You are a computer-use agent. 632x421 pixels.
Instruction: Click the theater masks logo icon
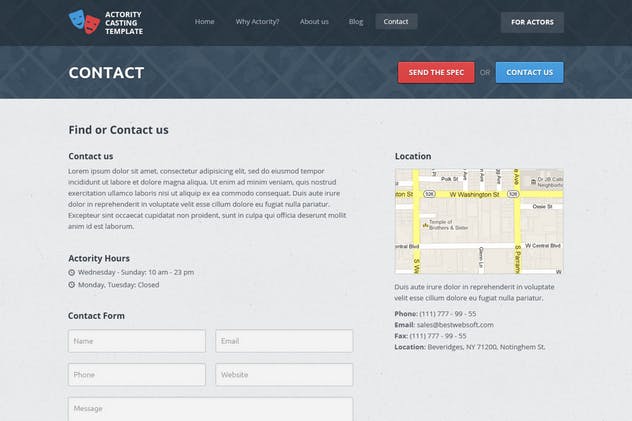click(84, 22)
